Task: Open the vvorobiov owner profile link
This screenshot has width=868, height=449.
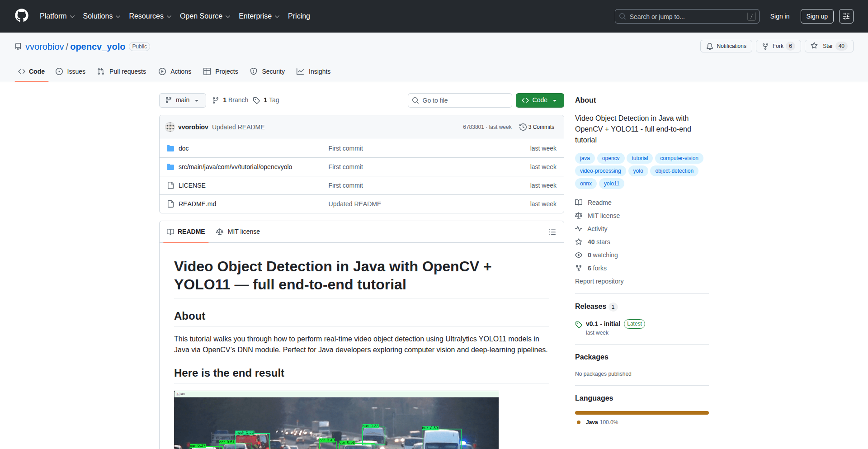Action: pyautogui.click(x=45, y=47)
